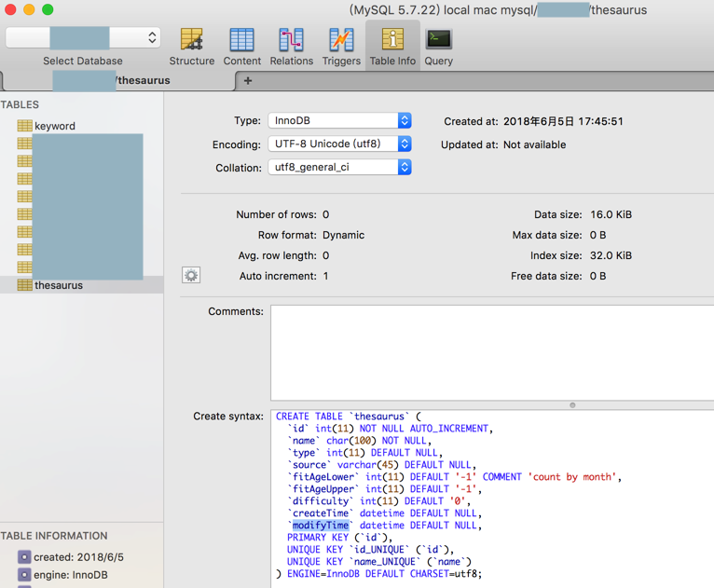Open the Content view

[x=241, y=47]
